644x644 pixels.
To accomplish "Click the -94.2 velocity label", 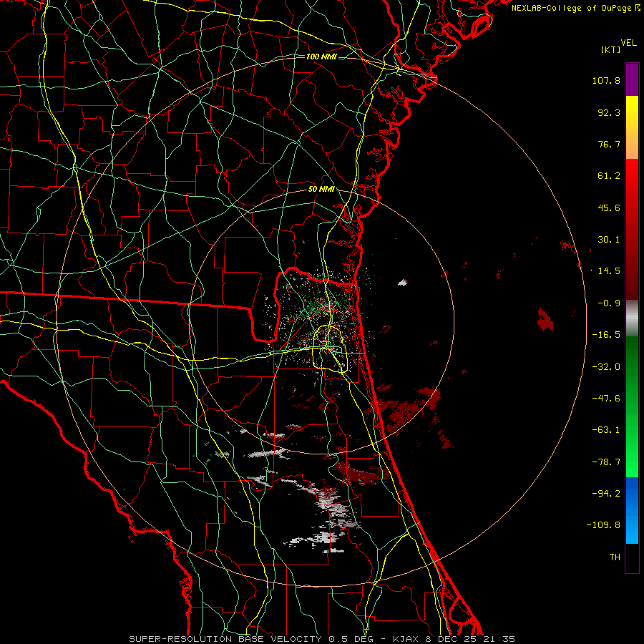I will (606, 493).
